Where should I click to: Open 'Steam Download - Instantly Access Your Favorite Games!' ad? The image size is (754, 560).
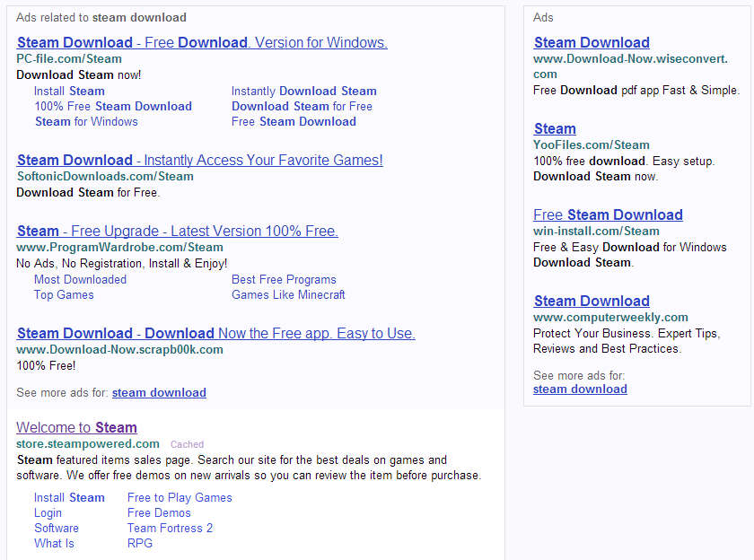pos(200,160)
